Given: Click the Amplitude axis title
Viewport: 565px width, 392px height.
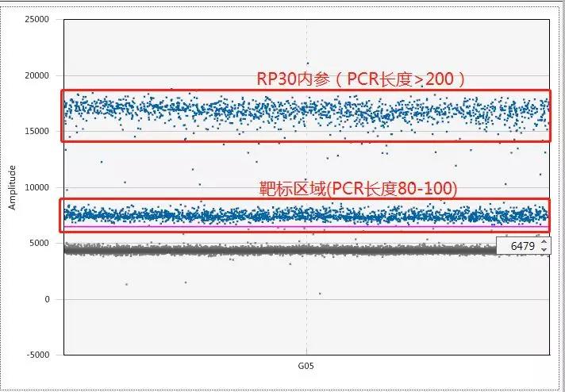Looking at the screenshot, I should pyautogui.click(x=12, y=187).
